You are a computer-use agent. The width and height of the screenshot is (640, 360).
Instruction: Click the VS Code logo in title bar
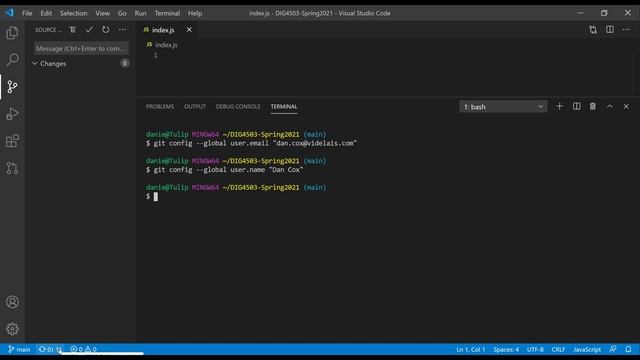[9, 13]
